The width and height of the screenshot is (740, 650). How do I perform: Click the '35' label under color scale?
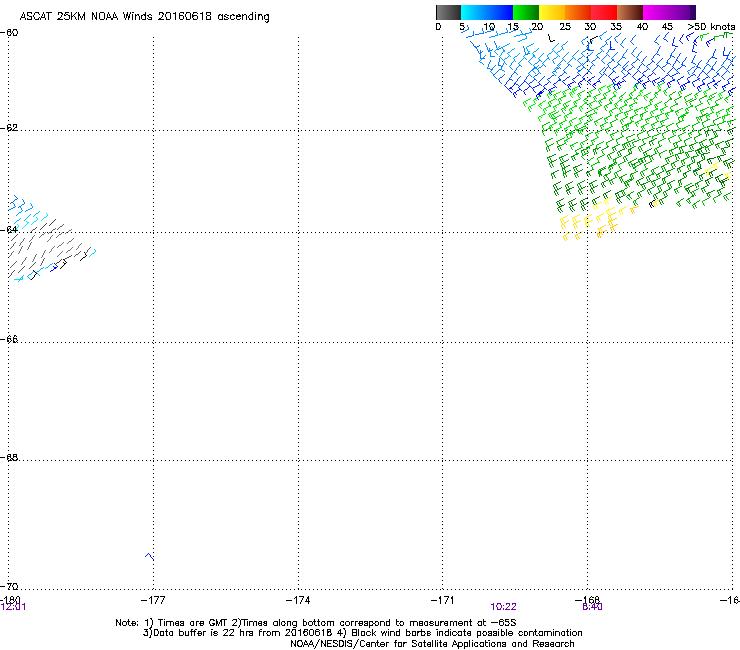616,27
